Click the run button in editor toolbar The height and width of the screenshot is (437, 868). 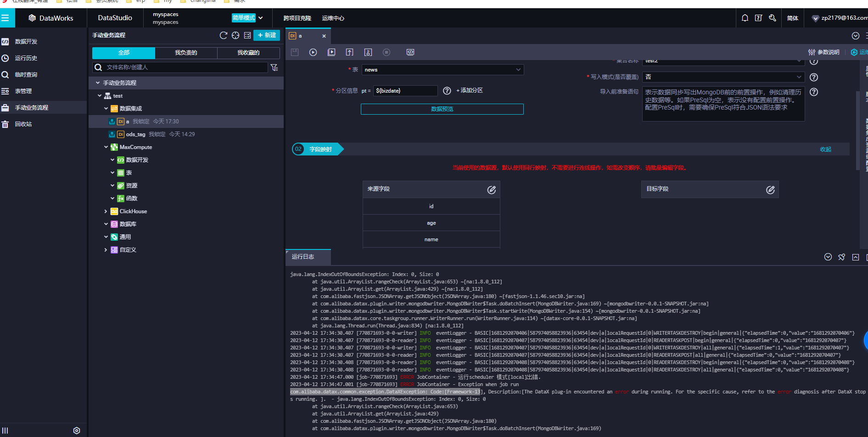click(313, 52)
